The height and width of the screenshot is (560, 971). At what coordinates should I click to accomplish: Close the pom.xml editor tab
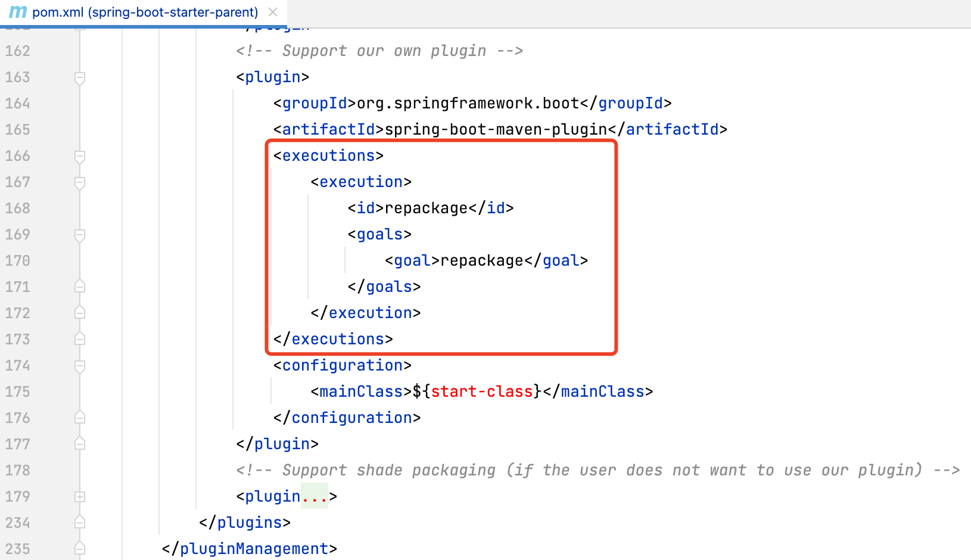coord(273,12)
